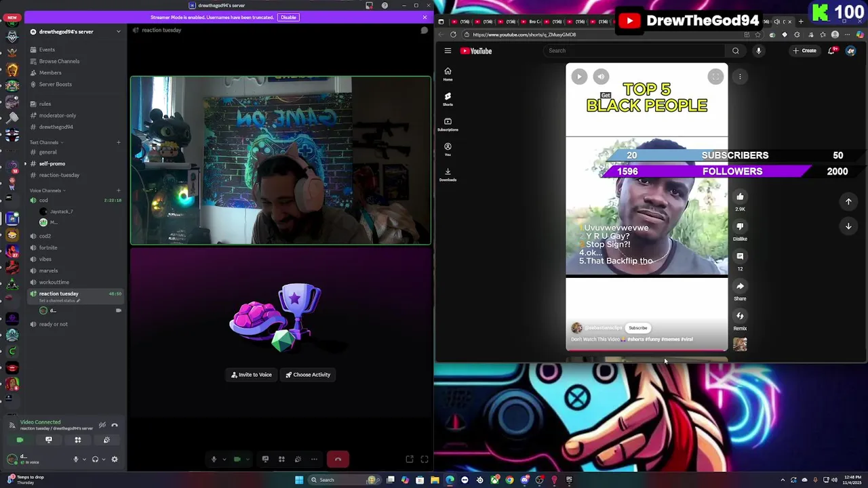Screen dimensions: 868x488
Task: Open the general text channel
Action: coord(47,152)
